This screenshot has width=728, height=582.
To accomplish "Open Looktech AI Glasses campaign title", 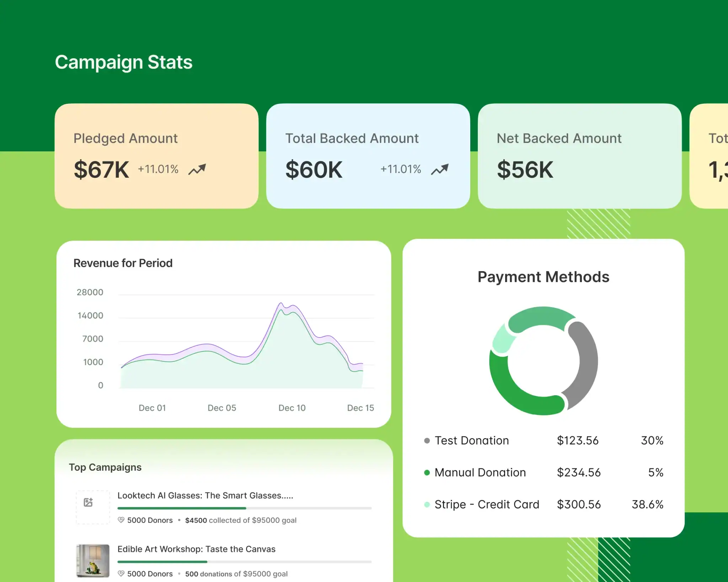I will [x=205, y=495].
